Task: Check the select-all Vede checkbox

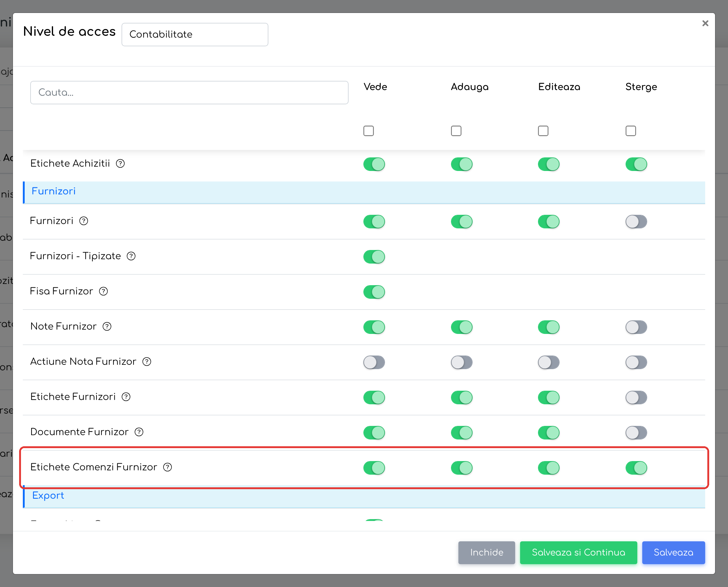Action: (x=368, y=131)
